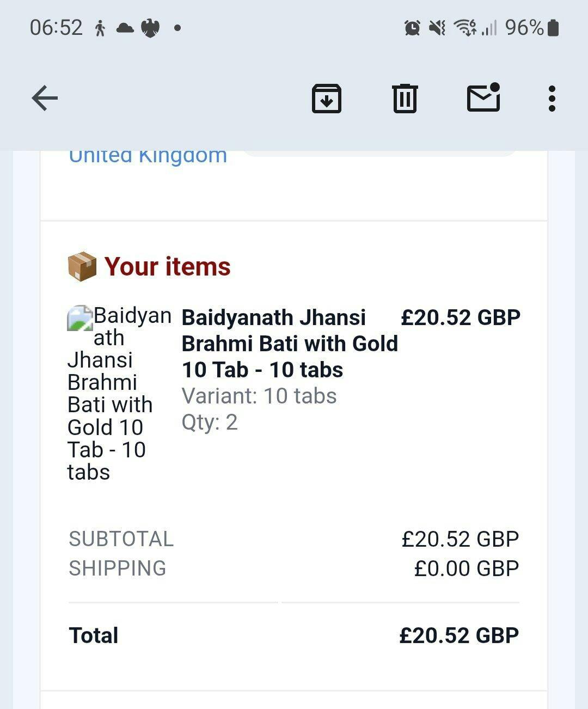Viewport: 588px width, 709px height.
Task: Tap the walking figure status icon
Action: pyautogui.click(x=100, y=28)
